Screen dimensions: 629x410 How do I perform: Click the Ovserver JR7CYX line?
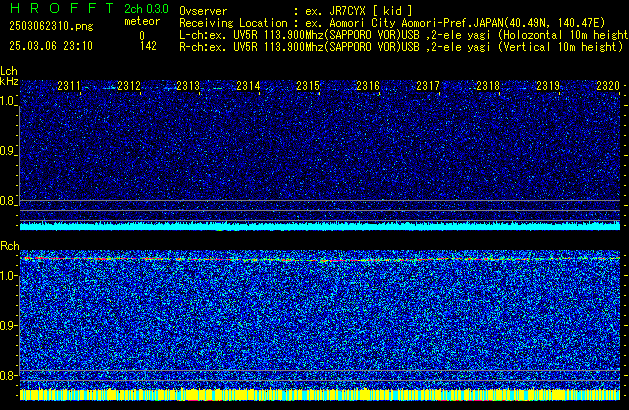(296, 11)
